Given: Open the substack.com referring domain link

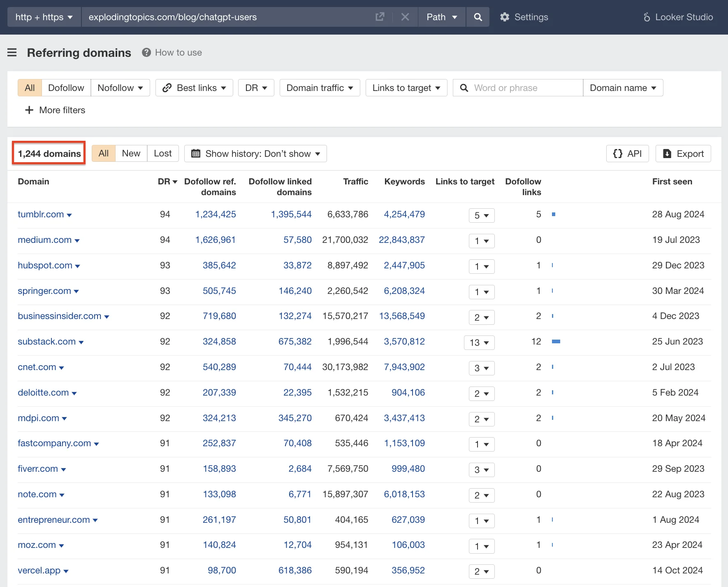Looking at the screenshot, I should coord(47,341).
